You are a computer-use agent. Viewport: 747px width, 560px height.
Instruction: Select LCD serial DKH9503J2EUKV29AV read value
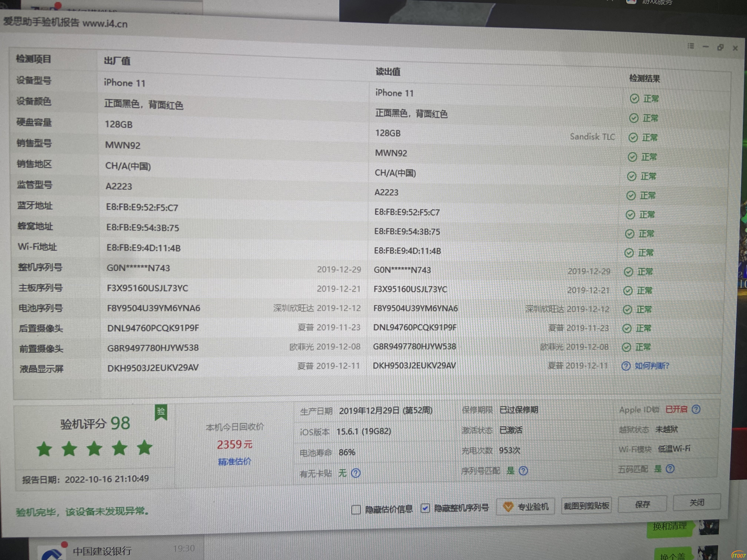[x=414, y=365]
